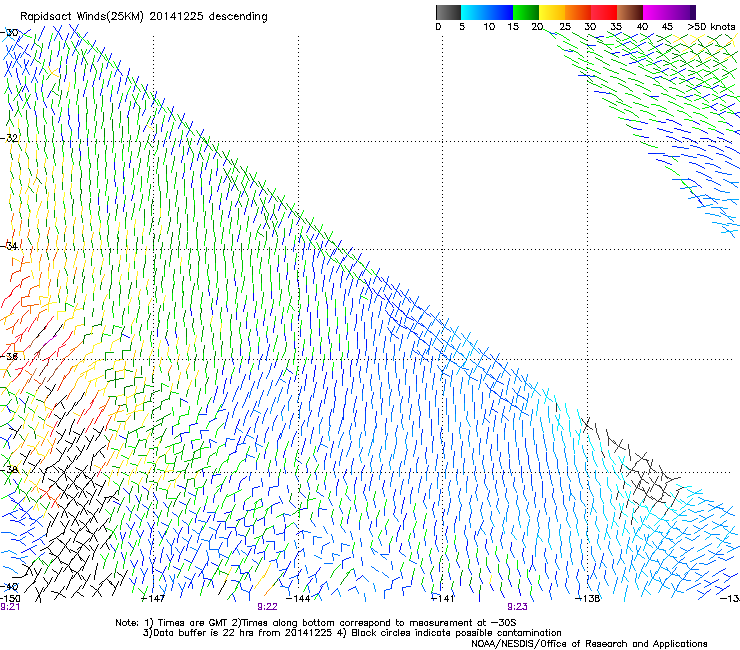740x650 pixels.
Task: Click the gray 0-5 knots color bar segment
Action: point(448,12)
